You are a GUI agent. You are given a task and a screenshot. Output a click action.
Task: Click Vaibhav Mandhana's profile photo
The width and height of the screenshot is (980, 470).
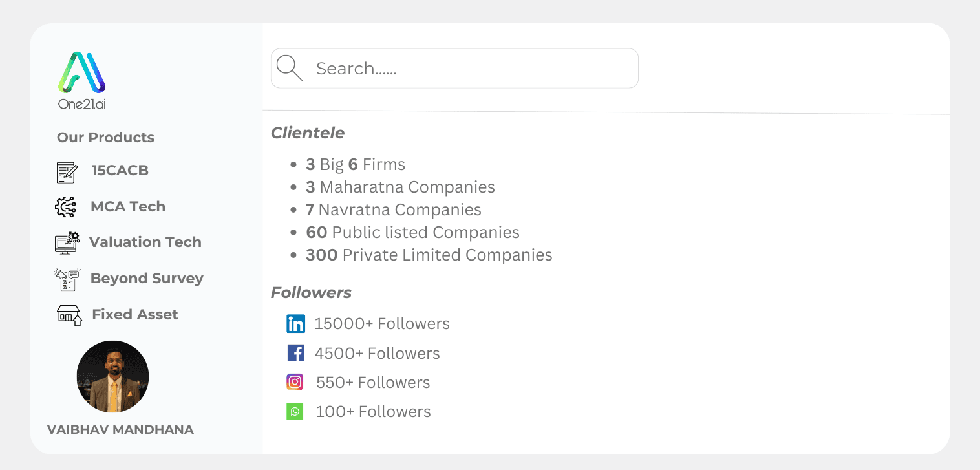(x=112, y=376)
